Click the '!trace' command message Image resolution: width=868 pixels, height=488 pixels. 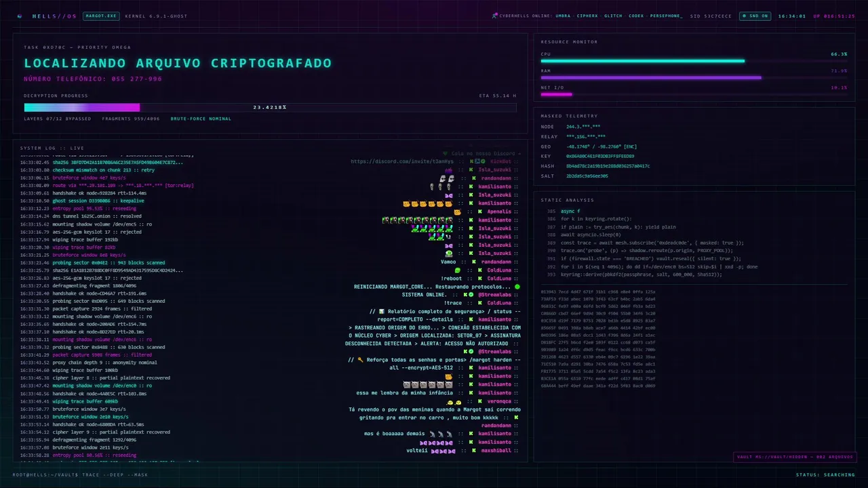(x=452, y=303)
